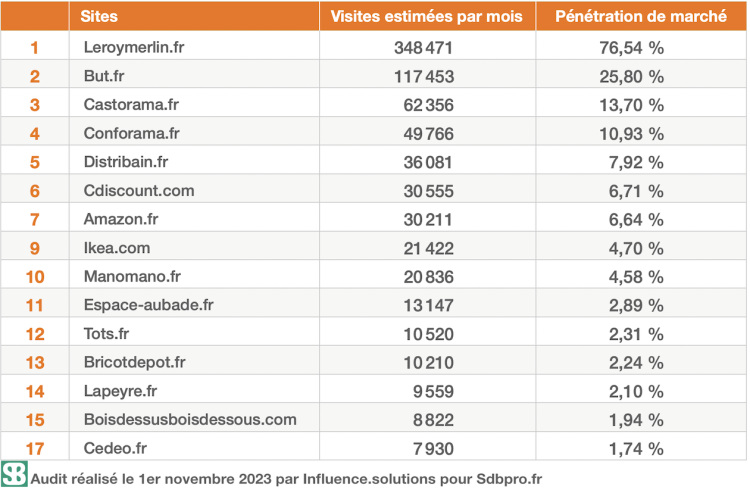Viewport: 750px width, 490px height.
Task: Select the Visites estimées par mois header
Action: (427, 17)
